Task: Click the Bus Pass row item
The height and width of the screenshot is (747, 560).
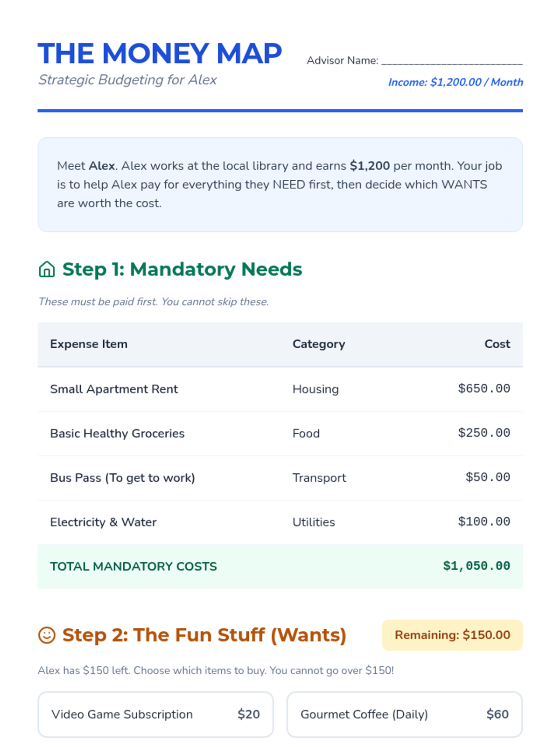Action: [x=122, y=478]
